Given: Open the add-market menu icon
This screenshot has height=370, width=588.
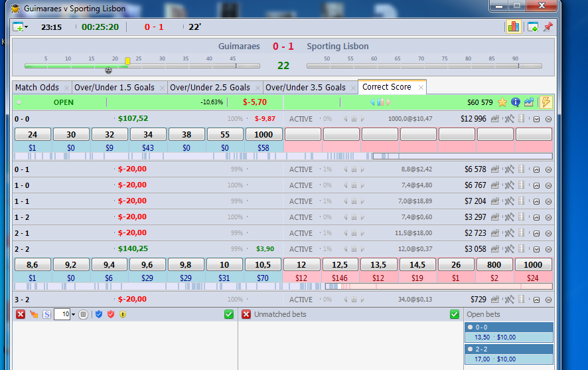Looking at the screenshot, I should pos(20,27).
